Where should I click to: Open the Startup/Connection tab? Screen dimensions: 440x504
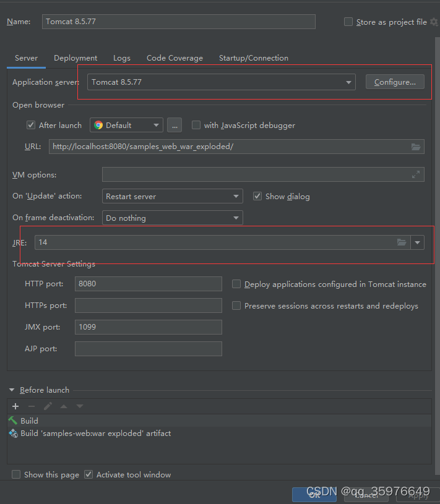[254, 58]
